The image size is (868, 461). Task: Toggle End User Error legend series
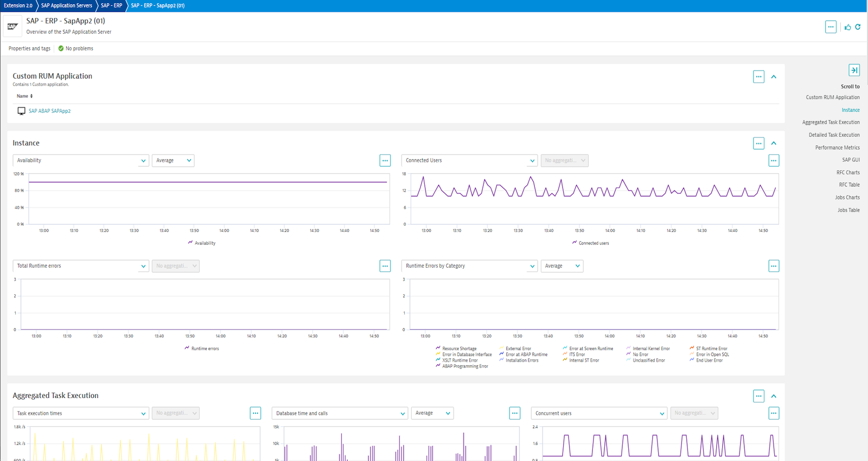(x=706, y=360)
